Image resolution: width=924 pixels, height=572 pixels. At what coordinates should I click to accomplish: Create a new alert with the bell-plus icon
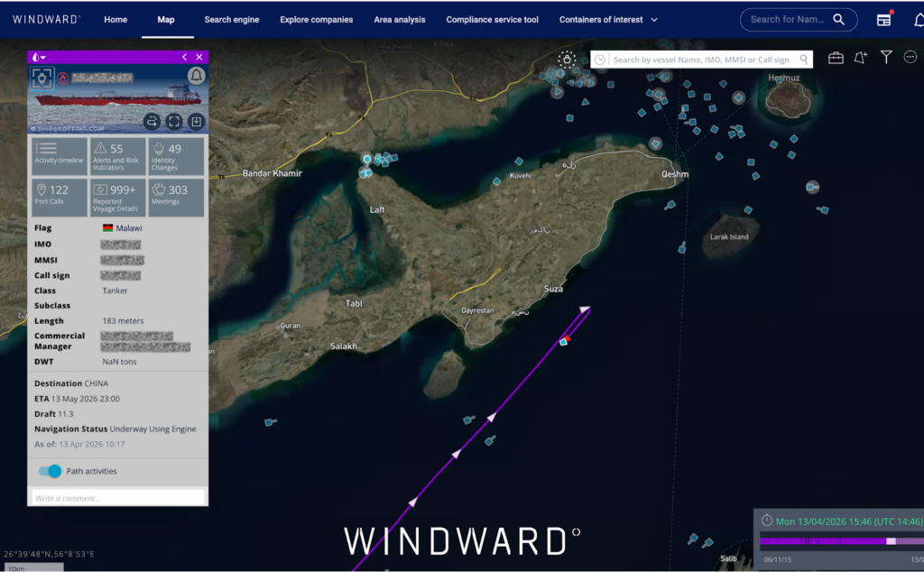coord(860,57)
